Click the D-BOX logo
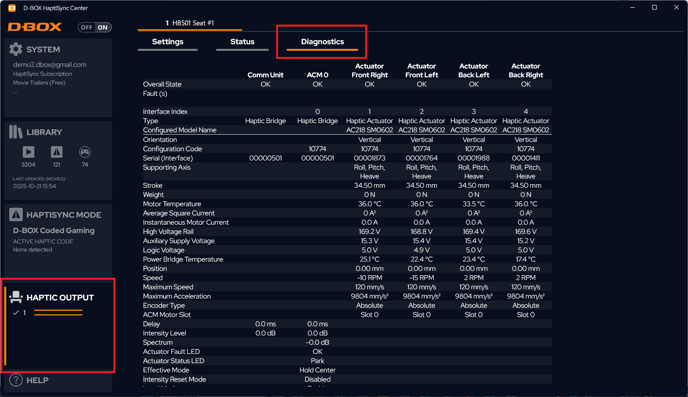The image size is (688, 397). 35,27
